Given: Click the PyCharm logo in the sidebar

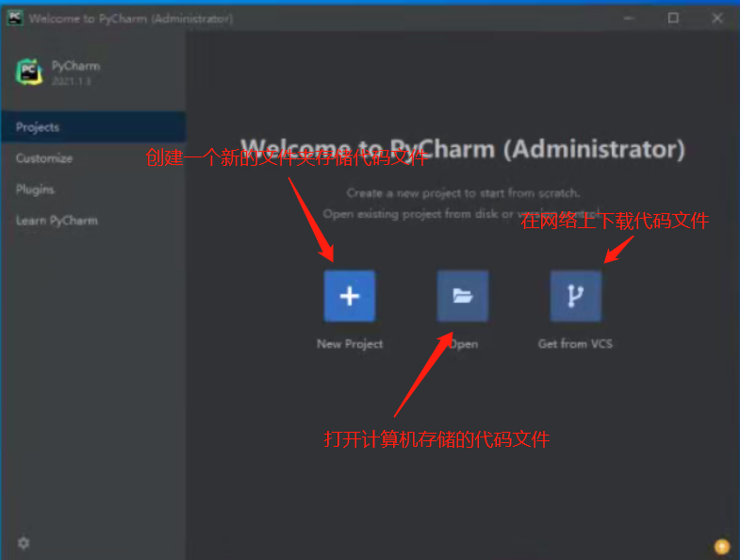Looking at the screenshot, I should (x=29, y=73).
